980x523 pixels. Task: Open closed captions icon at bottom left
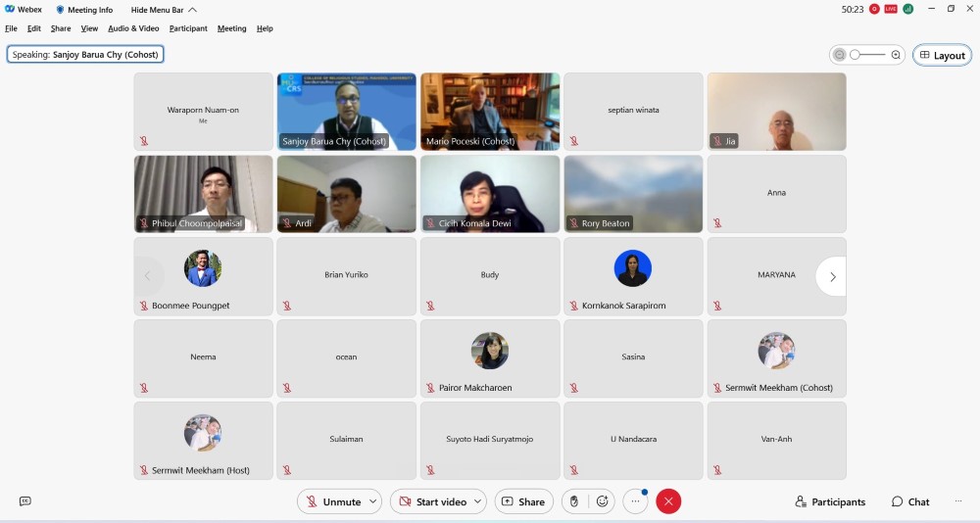[25, 501]
